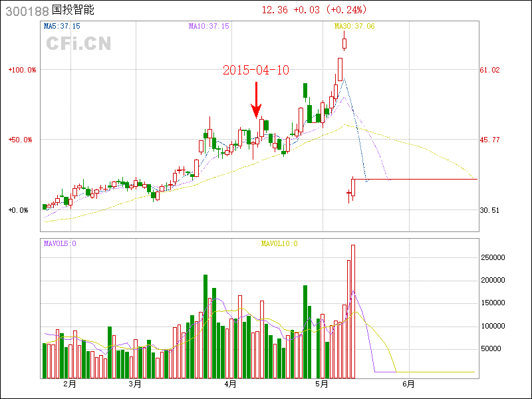The image size is (532, 399).
Task: Click the 61.02 price axis label
Action: (x=490, y=70)
